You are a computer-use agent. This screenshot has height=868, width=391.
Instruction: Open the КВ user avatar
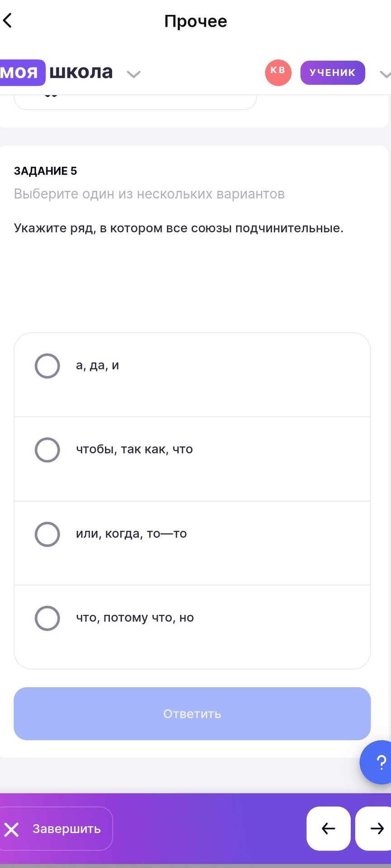click(x=278, y=72)
